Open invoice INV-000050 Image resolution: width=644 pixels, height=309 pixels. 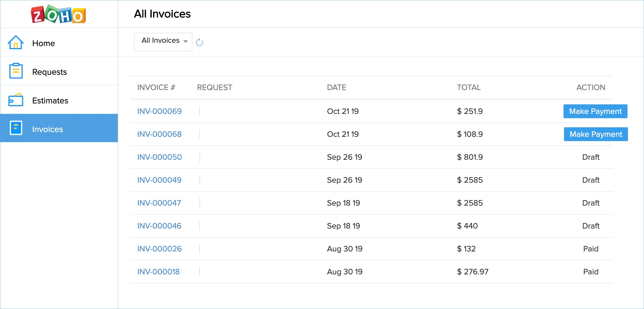pyautogui.click(x=159, y=157)
